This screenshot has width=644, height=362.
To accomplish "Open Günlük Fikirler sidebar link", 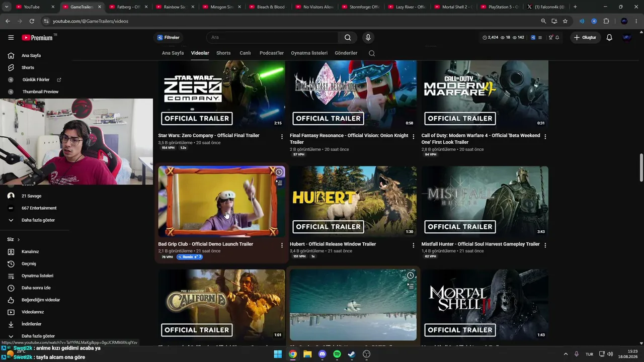I will point(36,80).
